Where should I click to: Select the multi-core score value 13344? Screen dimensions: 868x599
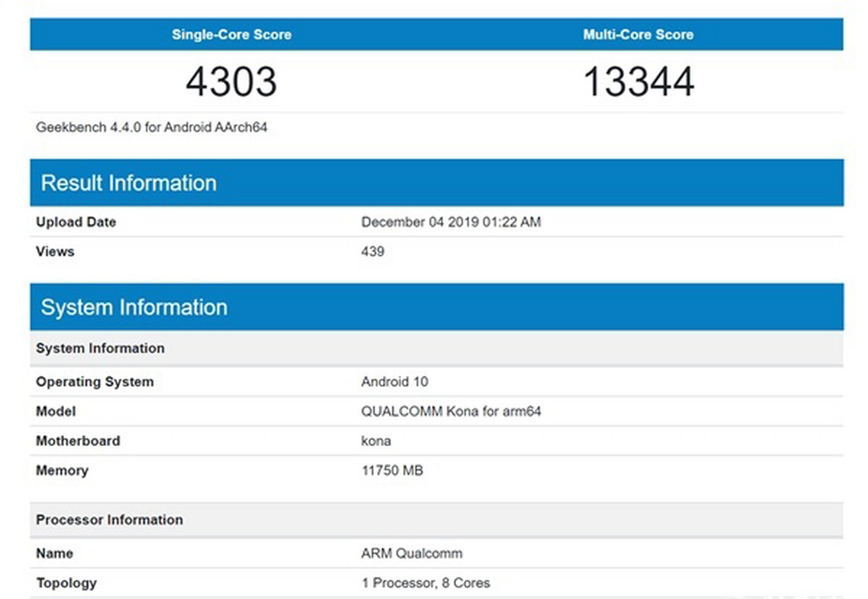tap(639, 81)
